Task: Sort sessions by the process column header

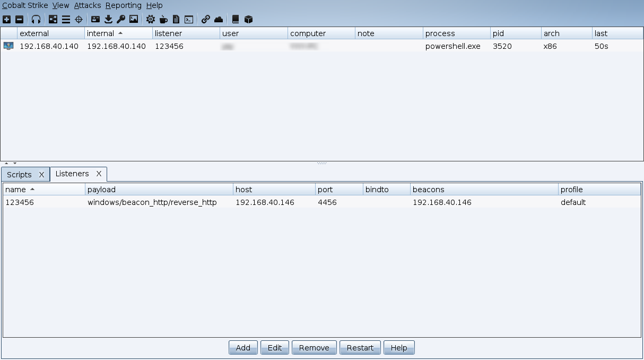Action: tap(457, 33)
